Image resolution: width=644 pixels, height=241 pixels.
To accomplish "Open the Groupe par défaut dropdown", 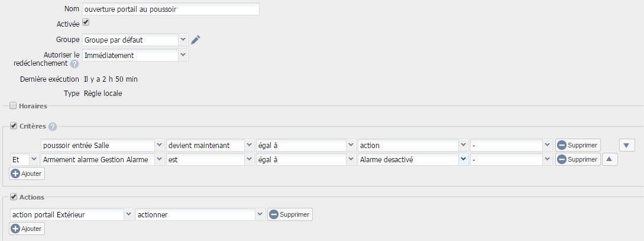I will tap(135, 40).
